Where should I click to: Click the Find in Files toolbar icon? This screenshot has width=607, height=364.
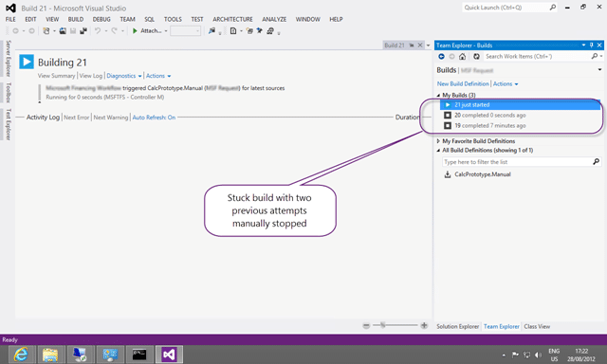(212, 31)
